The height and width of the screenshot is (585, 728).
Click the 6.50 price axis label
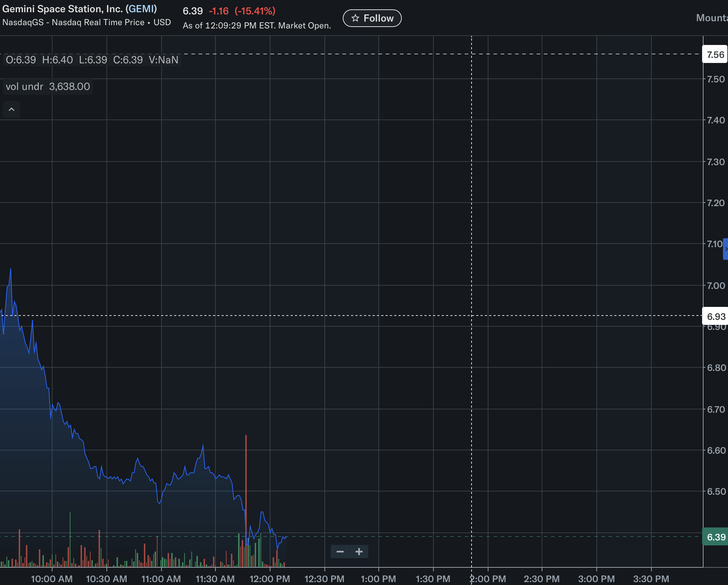[x=715, y=491]
